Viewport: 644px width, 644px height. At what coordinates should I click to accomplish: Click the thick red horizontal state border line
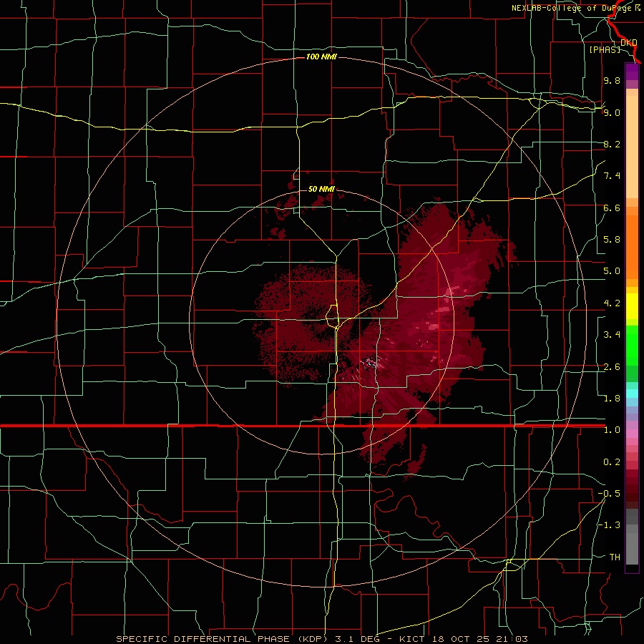pyautogui.click(x=303, y=426)
